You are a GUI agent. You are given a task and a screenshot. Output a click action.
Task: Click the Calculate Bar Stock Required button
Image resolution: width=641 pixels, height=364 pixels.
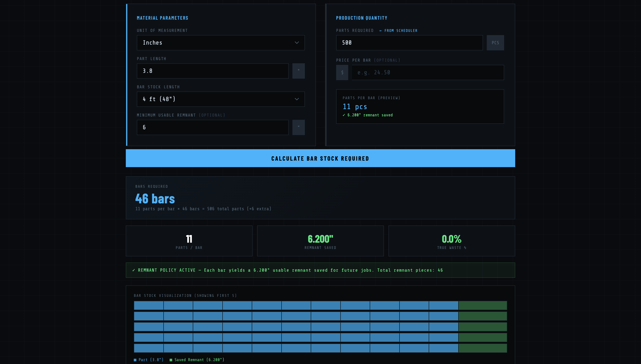(x=320, y=158)
